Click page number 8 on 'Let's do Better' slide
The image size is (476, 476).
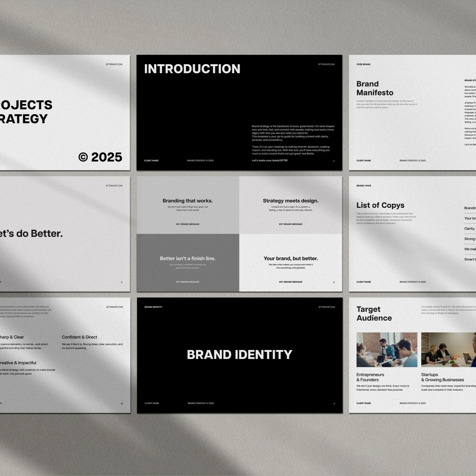click(122, 282)
